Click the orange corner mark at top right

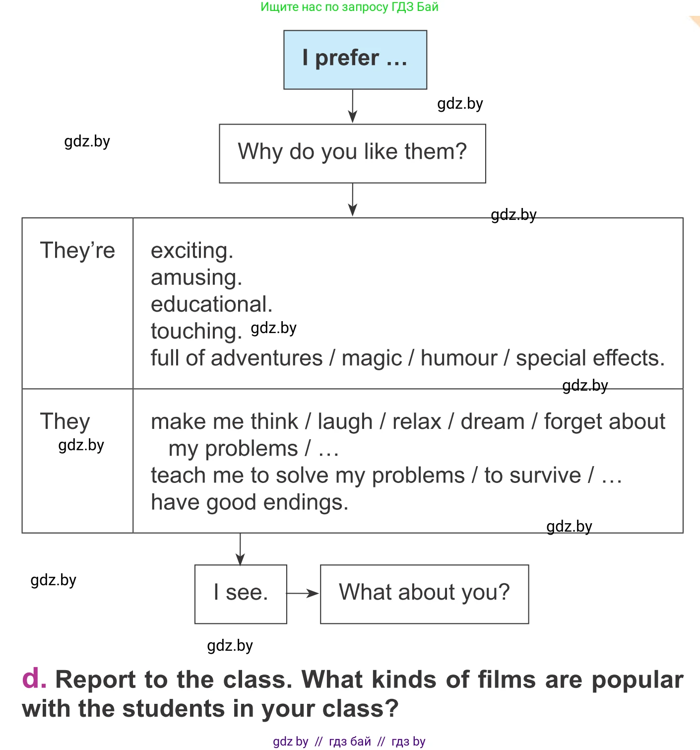[695, 21]
